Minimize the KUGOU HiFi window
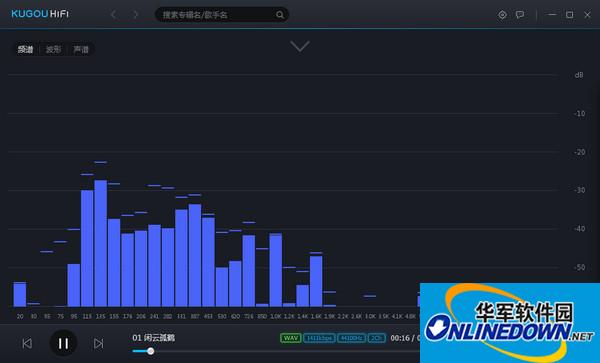The height and width of the screenshot is (363, 600). [x=552, y=15]
